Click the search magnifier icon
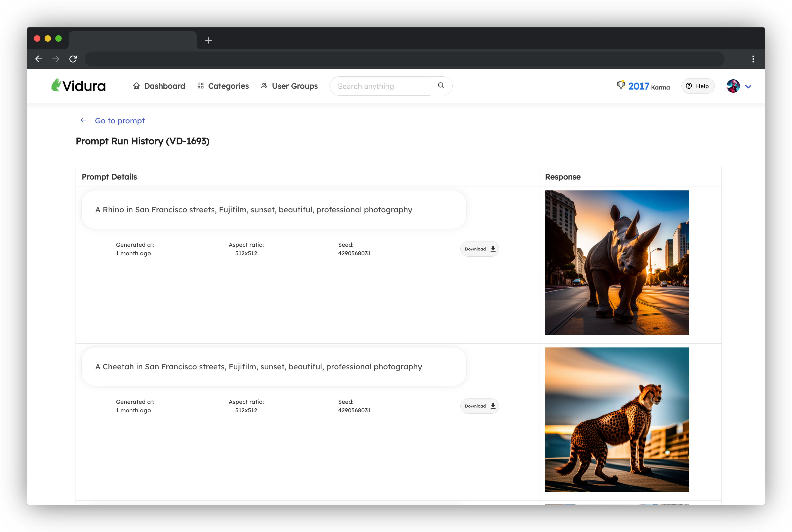Screen dimensions: 792x532 [441, 85]
